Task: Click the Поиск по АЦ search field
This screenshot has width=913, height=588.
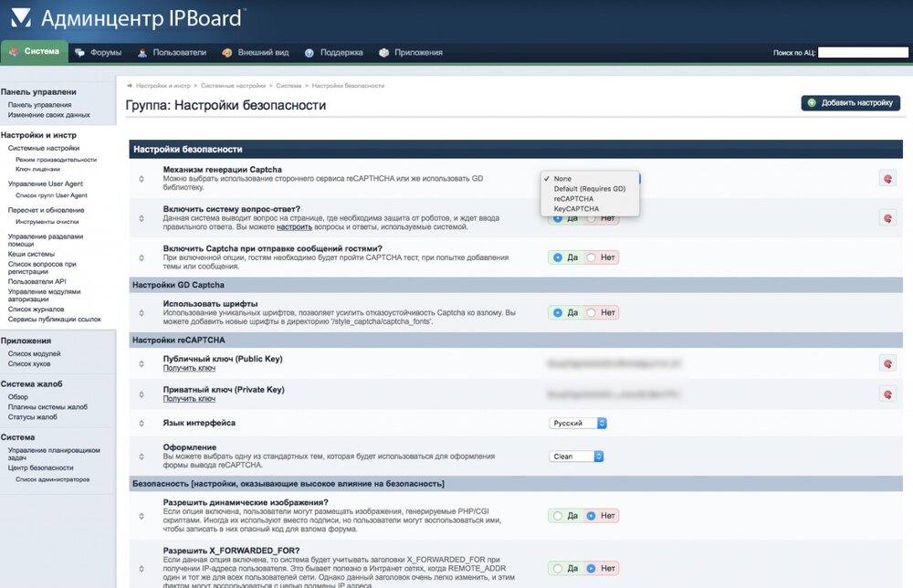Action: click(x=862, y=53)
